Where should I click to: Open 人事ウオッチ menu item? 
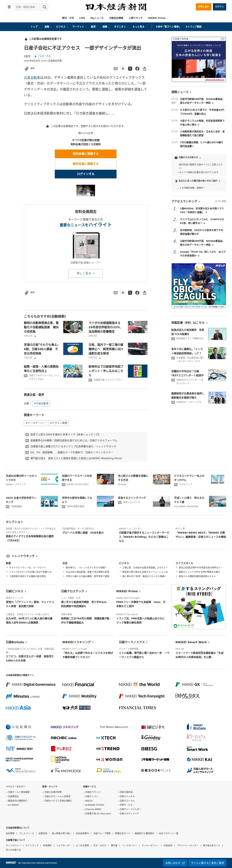(136, 18)
